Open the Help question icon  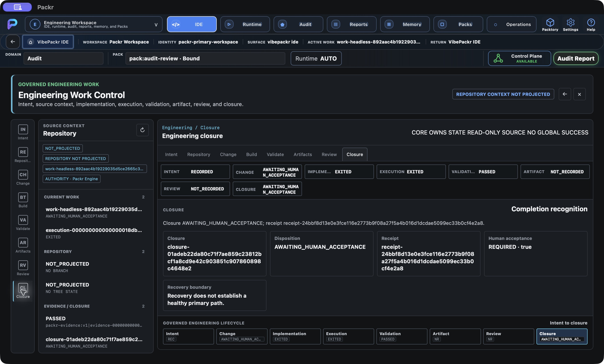tap(591, 23)
